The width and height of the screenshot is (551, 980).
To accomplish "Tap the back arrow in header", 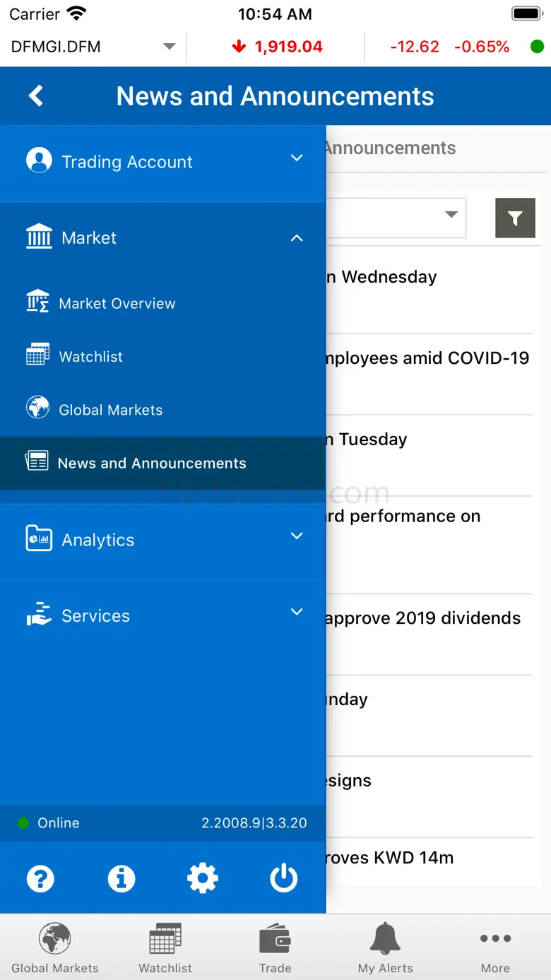I will click(36, 96).
